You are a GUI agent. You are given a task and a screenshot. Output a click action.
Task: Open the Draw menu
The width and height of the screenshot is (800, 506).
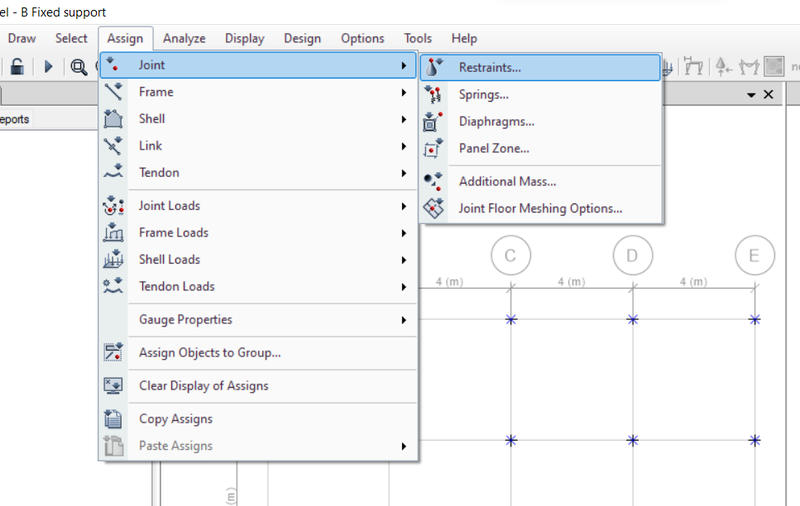tap(22, 38)
